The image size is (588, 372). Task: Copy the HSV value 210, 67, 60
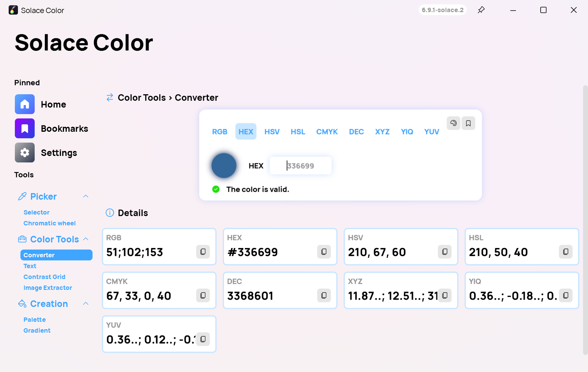(x=445, y=252)
